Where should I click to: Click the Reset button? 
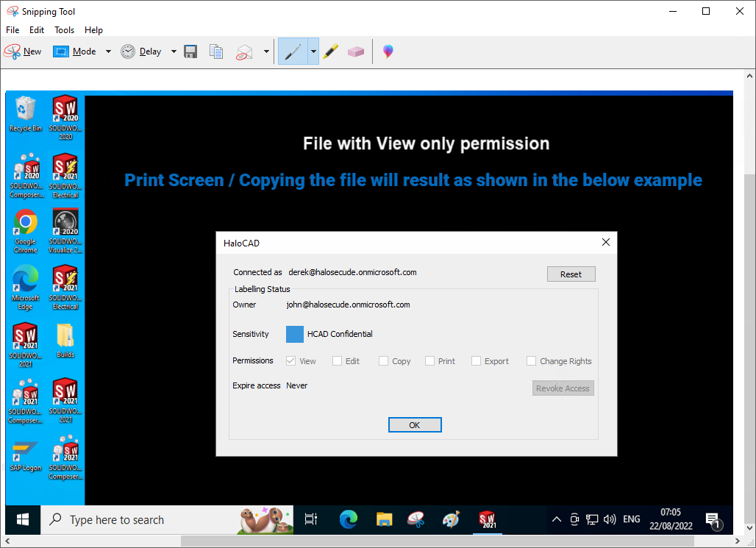coord(571,274)
